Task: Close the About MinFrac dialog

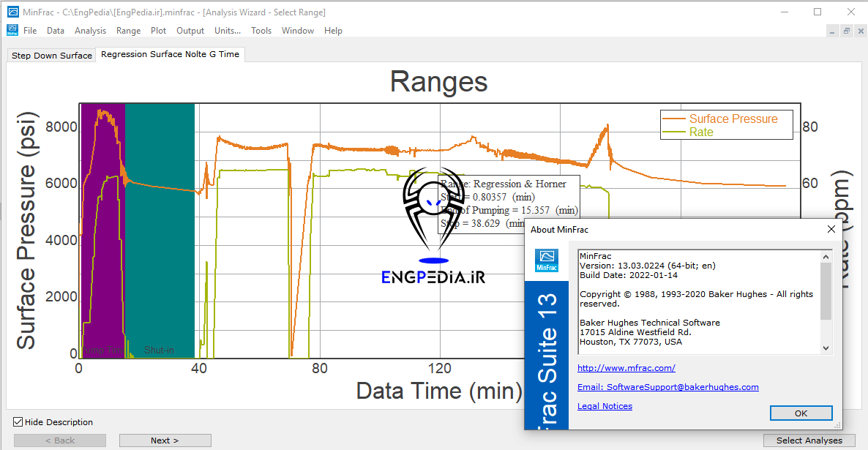Action: pyautogui.click(x=831, y=229)
